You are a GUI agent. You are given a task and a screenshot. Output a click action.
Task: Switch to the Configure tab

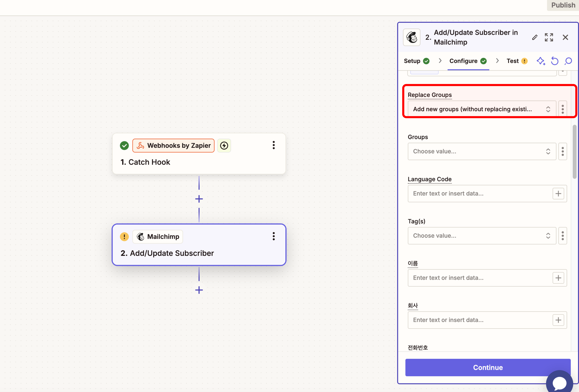468,61
